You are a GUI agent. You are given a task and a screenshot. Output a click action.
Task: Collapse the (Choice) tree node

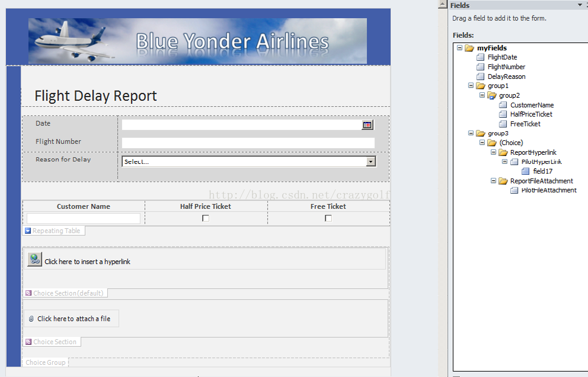click(x=482, y=143)
